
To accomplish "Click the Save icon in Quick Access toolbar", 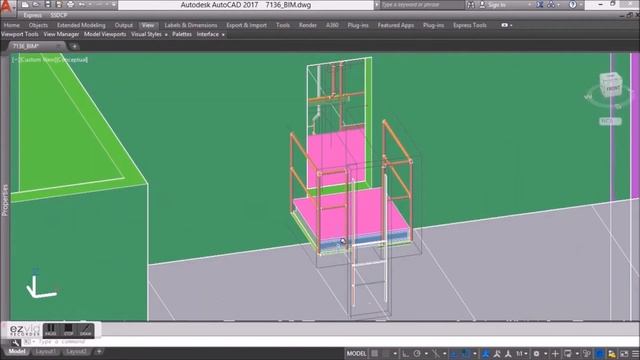I will tap(48, 5).
